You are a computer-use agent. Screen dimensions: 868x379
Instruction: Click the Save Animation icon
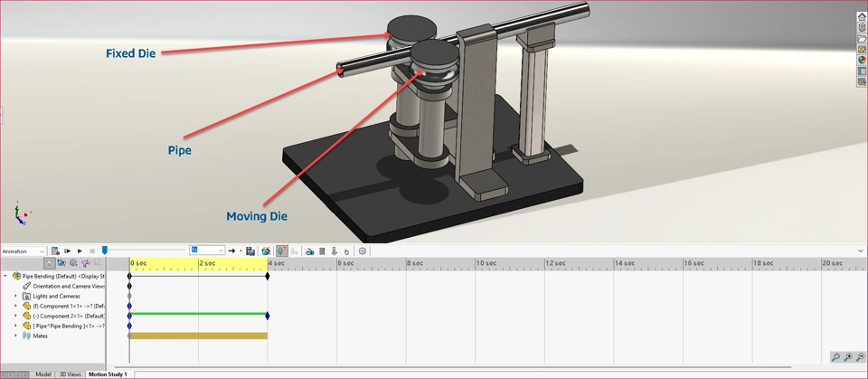(250, 251)
